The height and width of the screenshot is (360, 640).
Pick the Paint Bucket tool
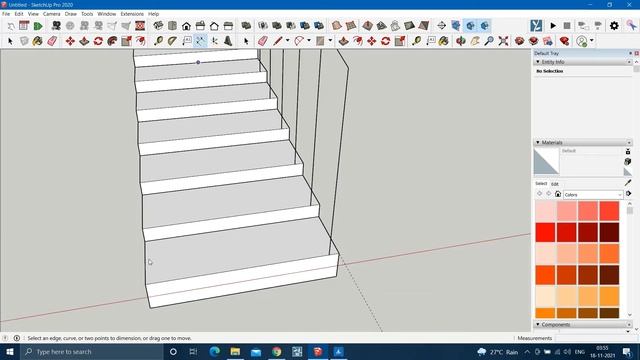tap(38, 41)
